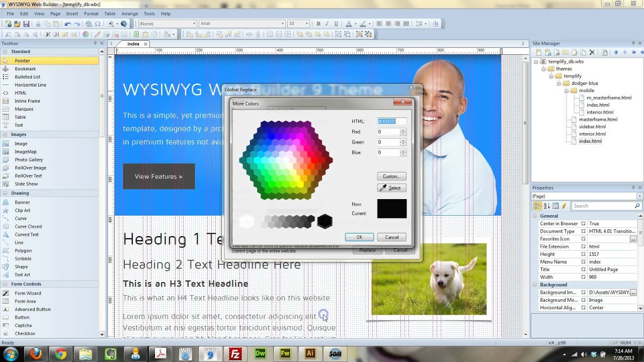Toggle Bold formatting in toolbar
The width and height of the screenshot is (644, 362).
pos(318,24)
